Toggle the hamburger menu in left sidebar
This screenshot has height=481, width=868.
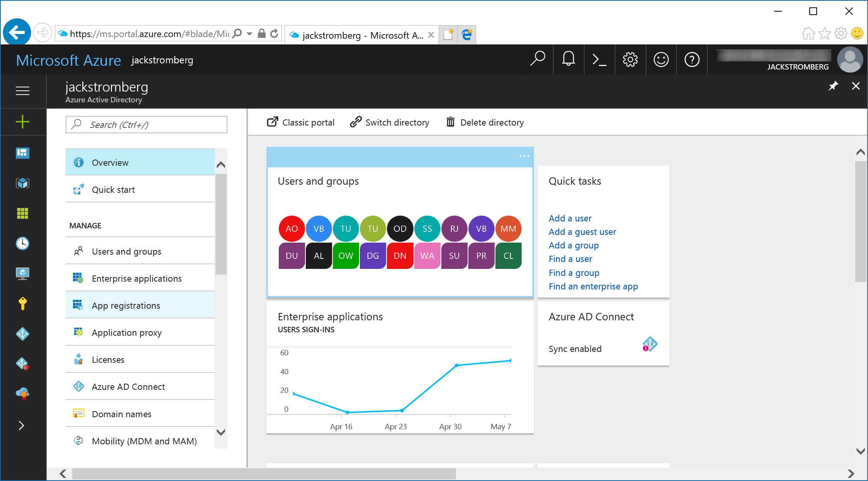22,91
